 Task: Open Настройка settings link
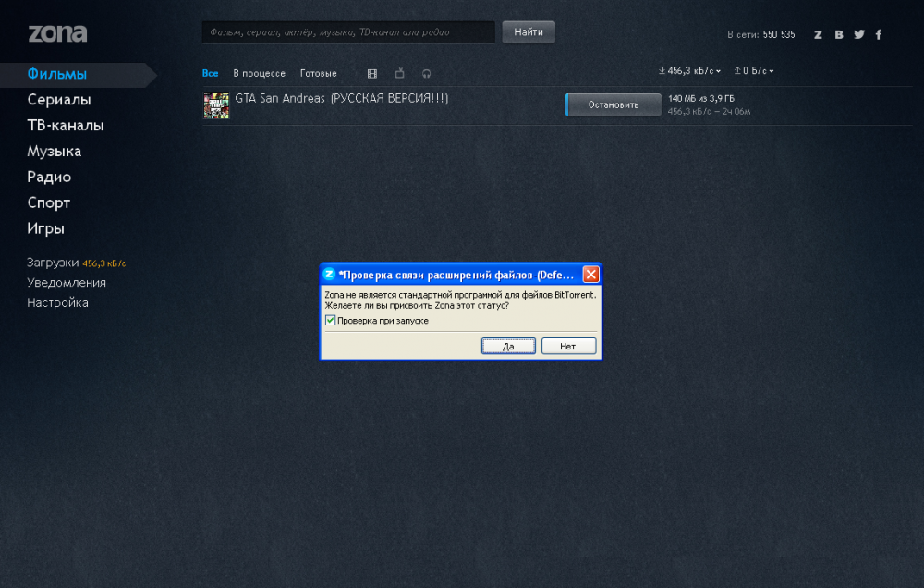click(x=57, y=302)
